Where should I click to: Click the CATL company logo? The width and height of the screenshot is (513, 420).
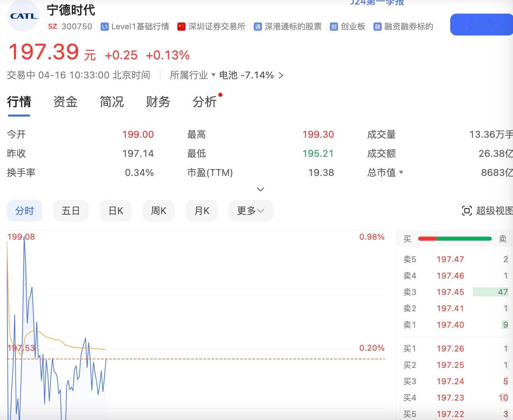24,16
